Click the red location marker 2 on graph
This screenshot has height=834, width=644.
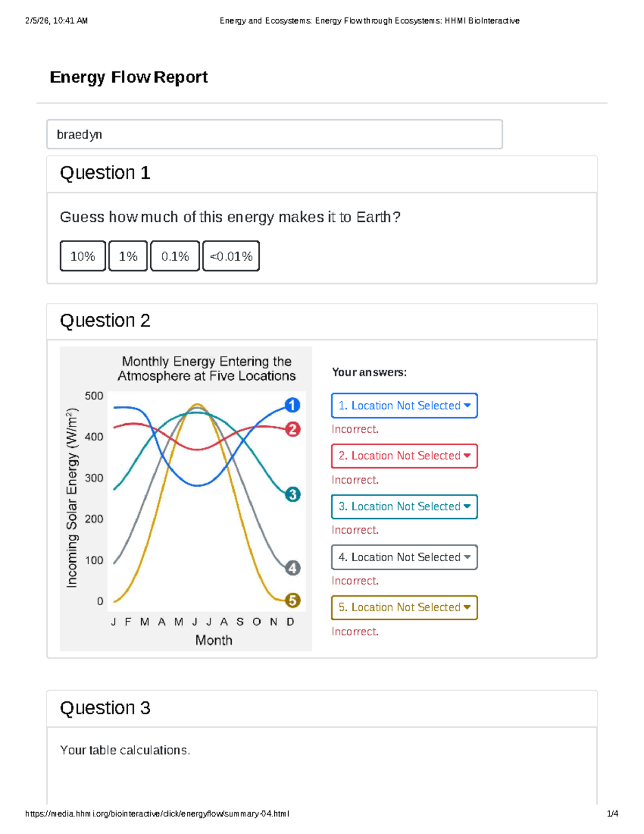(292, 429)
